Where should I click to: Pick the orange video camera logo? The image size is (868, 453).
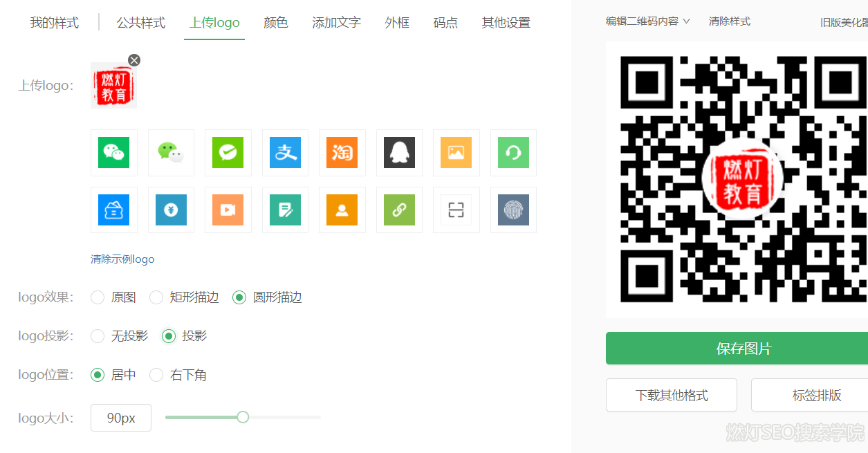(x=228, y=210)
